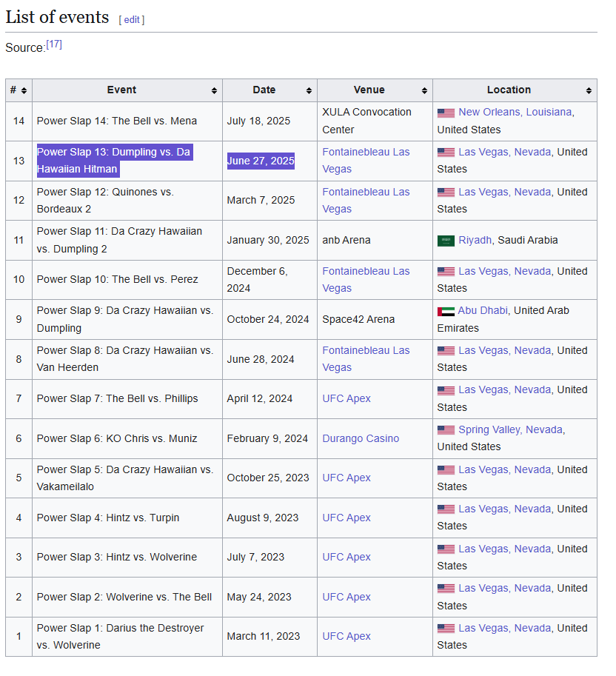
Task: Open Fontainebleau Las Vegas link in row 8
Action: 366,359
